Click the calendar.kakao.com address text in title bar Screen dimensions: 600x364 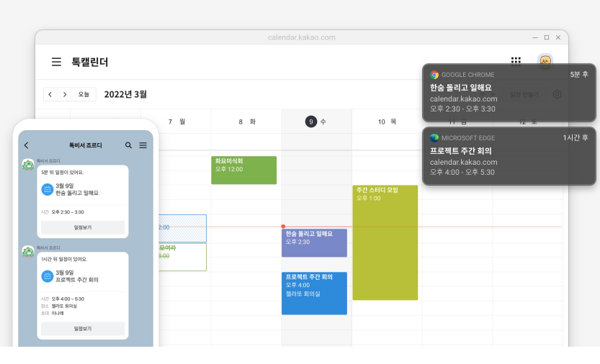[x=302, y=37]
